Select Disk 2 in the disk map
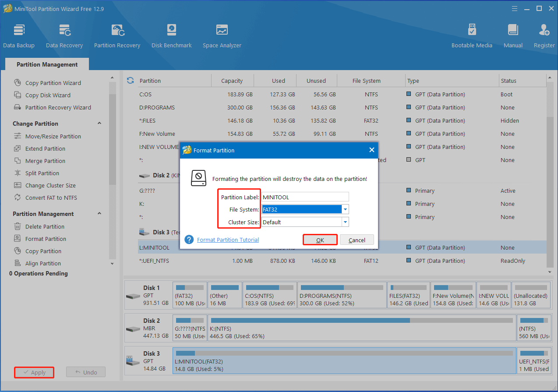Screen dimensions: 558x392 pos(148,328)
